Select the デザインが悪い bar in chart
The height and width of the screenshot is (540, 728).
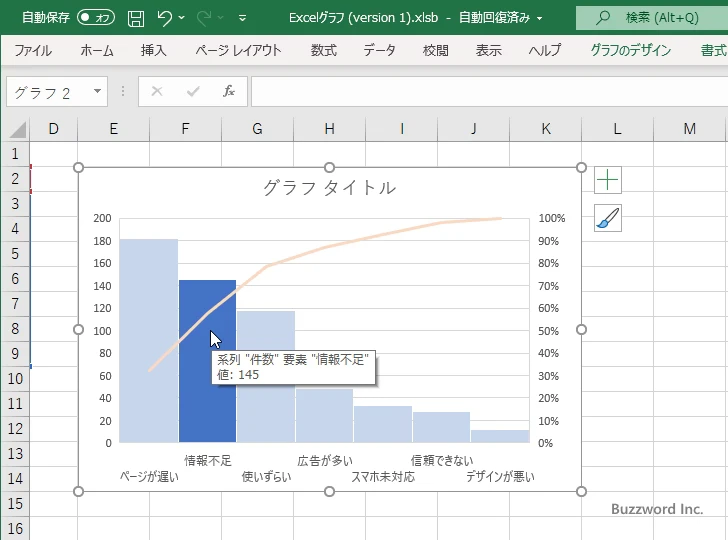point(500,436)
